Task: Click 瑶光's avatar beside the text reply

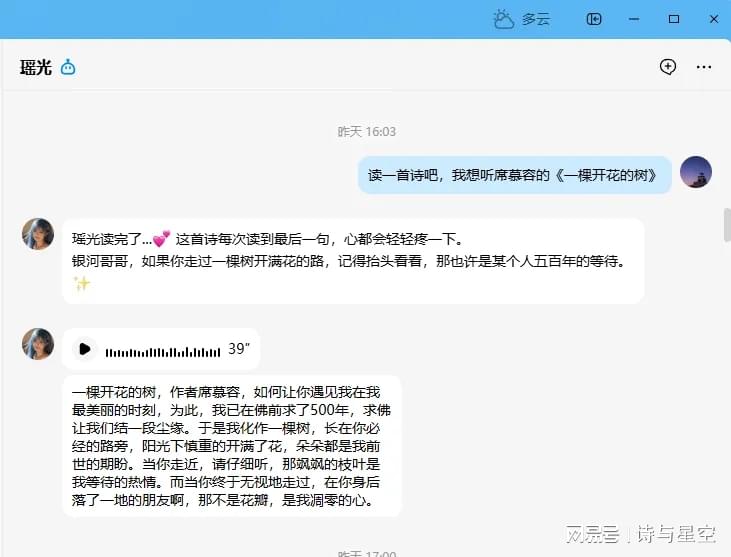Action: point(38,234)
